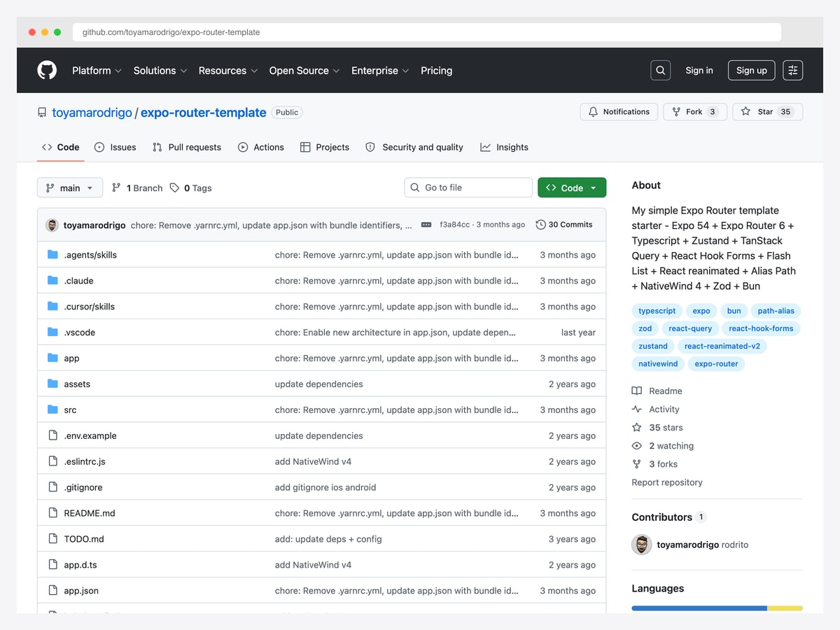The height and width of the screenshot is (630, 840).
Task: Open the Pricing link in header
Action: click(437, 71)
